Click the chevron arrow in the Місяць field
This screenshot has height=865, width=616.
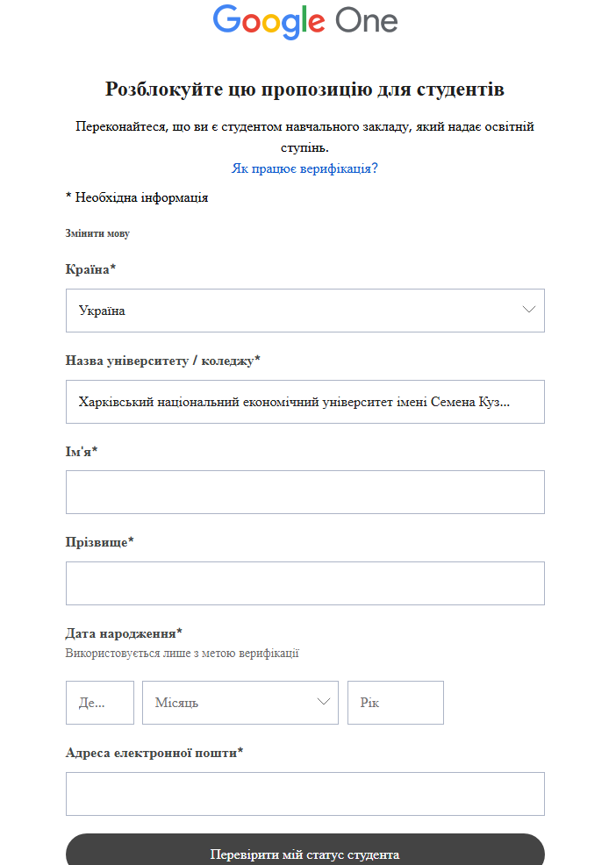click(323, 702)
